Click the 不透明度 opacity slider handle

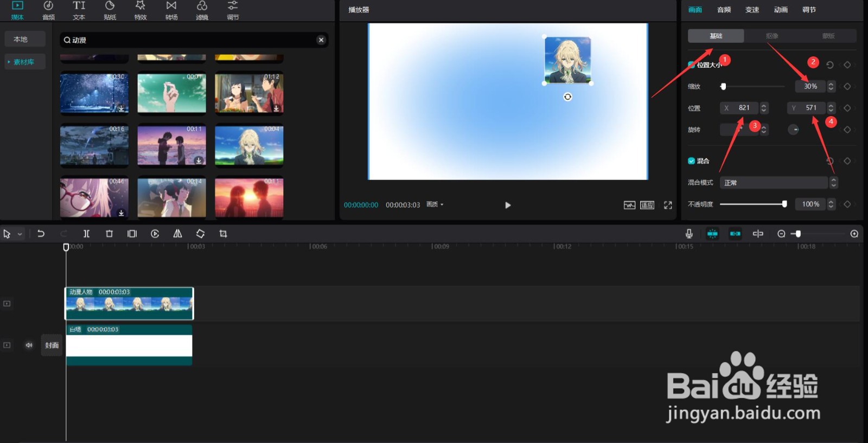784,204
